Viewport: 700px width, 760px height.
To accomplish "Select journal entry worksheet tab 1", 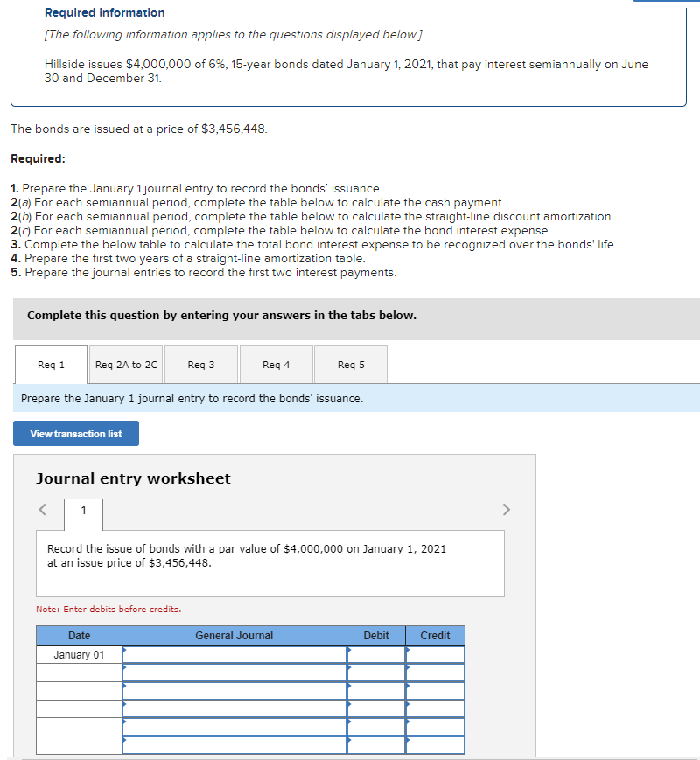I will click(83, 512).
